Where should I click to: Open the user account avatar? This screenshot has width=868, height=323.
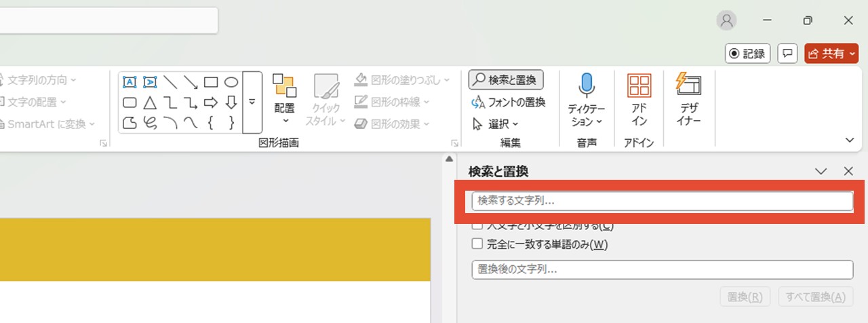pyautogui.click(x=726, y=20)
